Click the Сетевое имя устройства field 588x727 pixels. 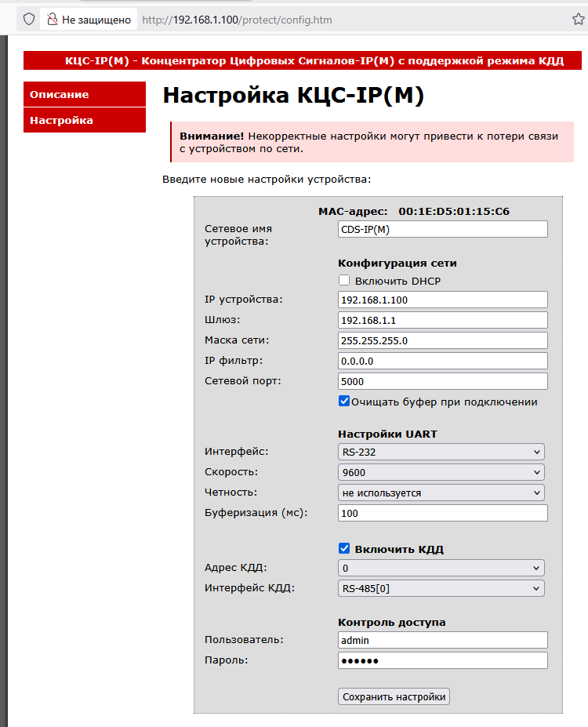click(442, 229)
